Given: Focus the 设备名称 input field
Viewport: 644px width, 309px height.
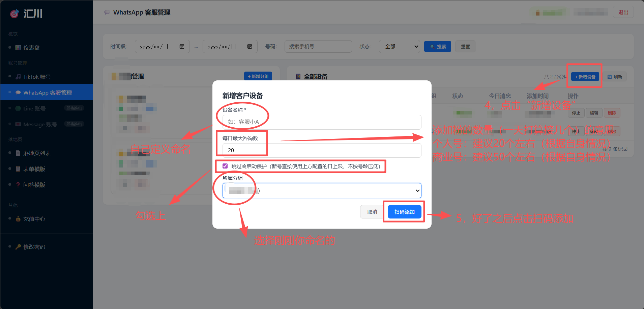Looking at the screenshot, I should coord(322,122).
